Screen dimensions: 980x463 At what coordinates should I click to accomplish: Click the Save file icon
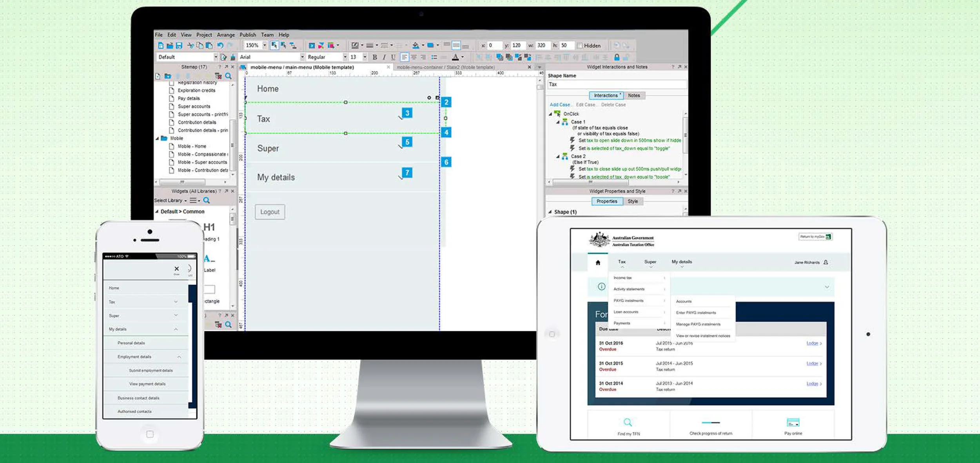click(179, 46)
